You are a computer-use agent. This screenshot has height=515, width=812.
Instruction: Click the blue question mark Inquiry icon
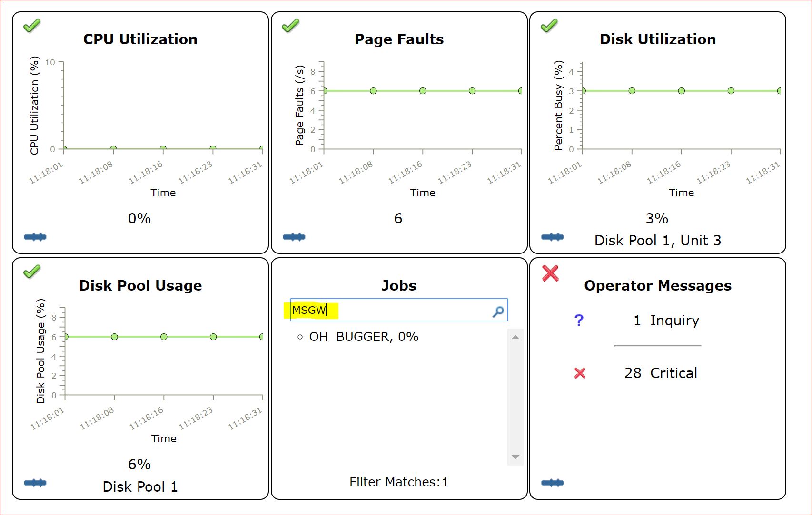579,321
